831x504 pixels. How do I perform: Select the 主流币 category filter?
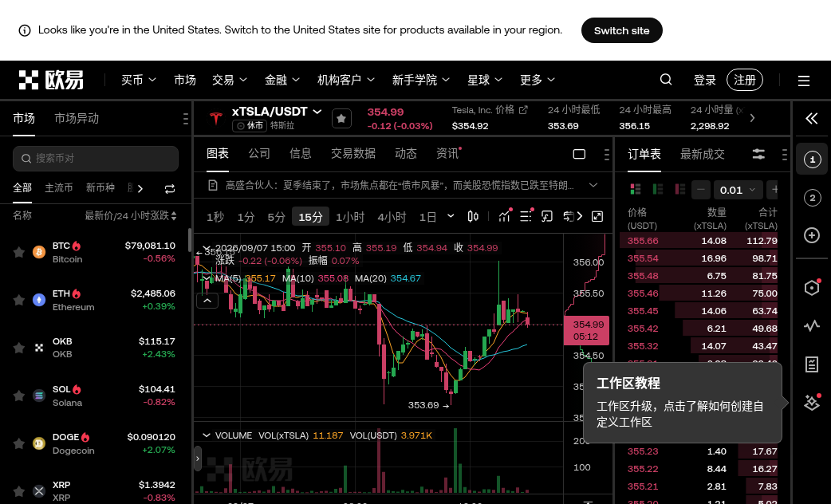[59, 188]
